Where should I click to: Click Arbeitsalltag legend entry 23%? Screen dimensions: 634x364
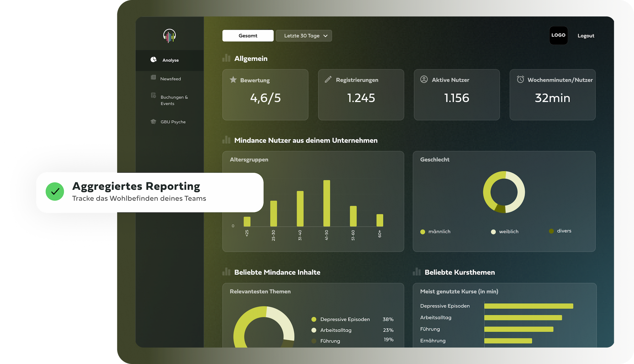(352, 330)
